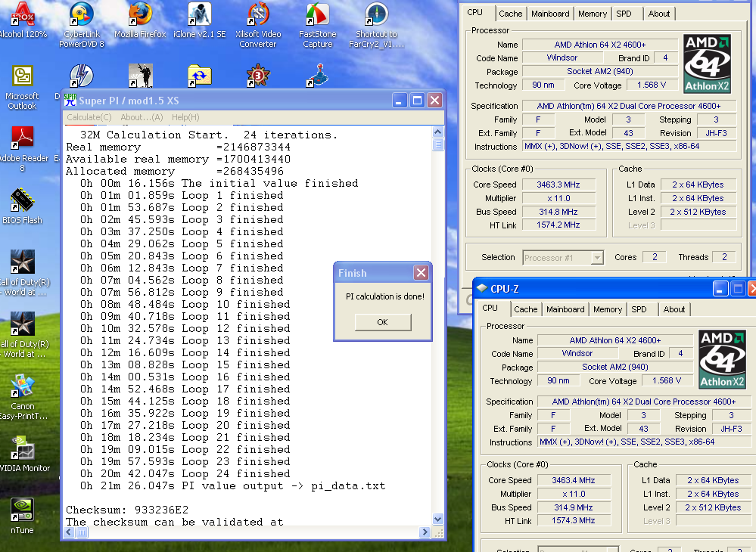Click the '32M Calculation Start' line
The width and height of the screenshot is (756, 552).
coord(209,135)
